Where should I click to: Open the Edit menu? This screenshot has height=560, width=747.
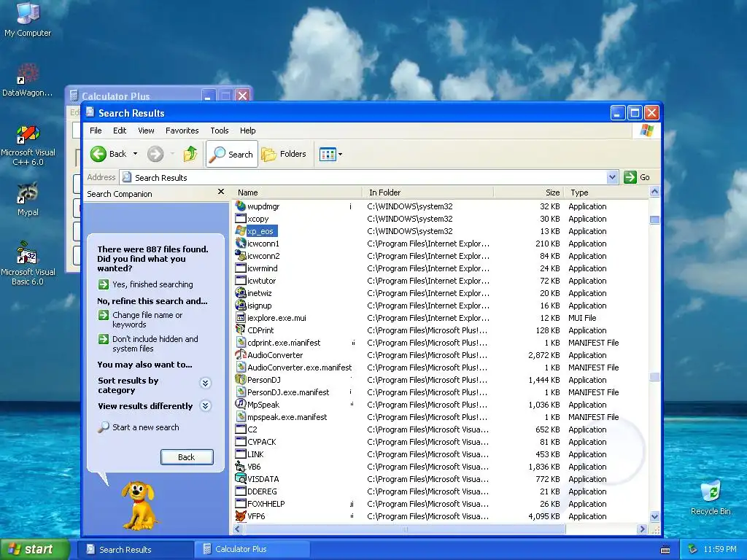pos(120,131)
